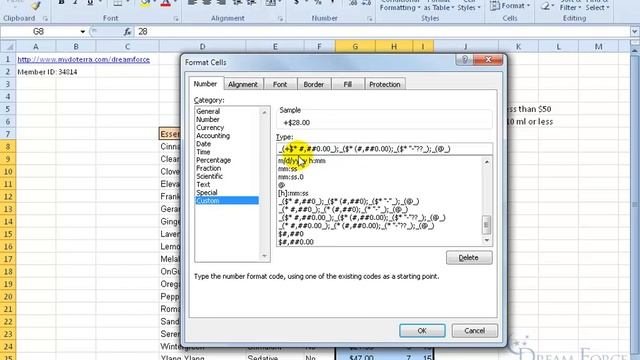
Task: Click the type list scroll down arrow
Action: 487,241
